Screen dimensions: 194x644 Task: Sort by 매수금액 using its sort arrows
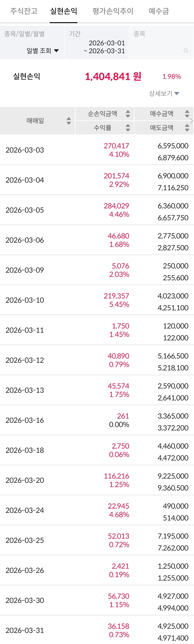tap(187, 114)
